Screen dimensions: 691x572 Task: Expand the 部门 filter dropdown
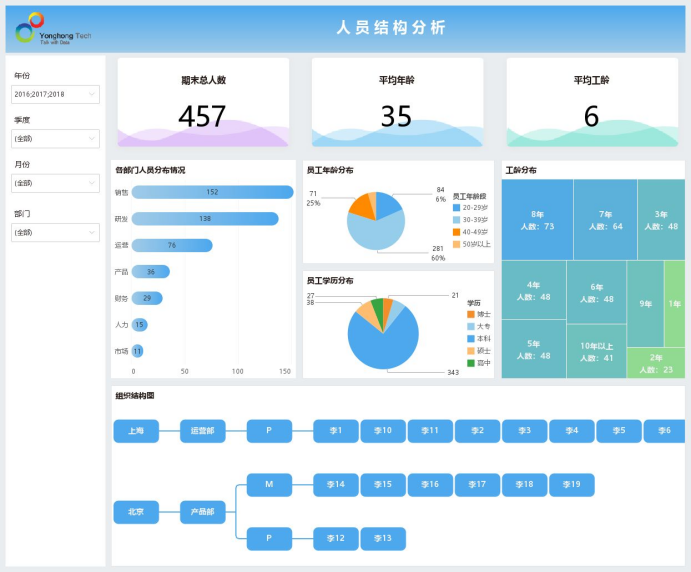55,232
